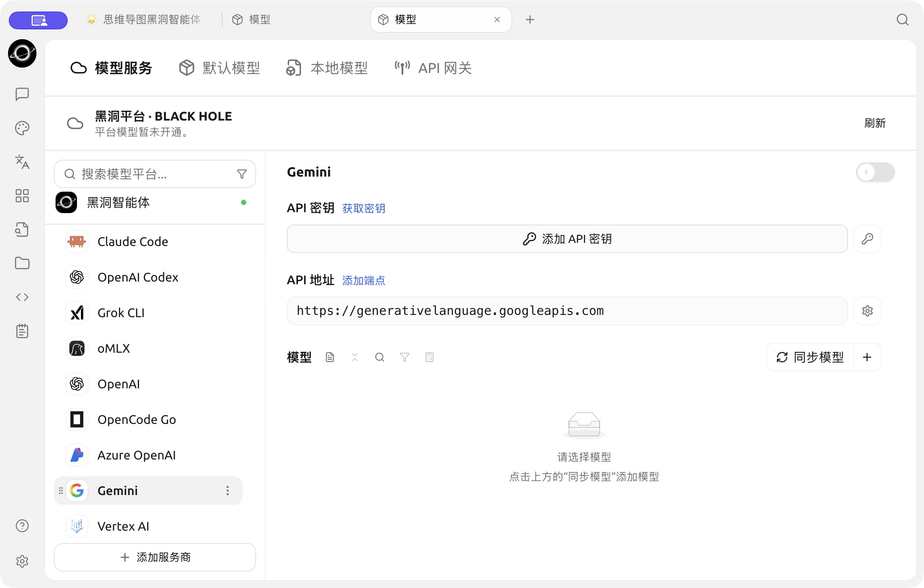The width and height of the screenshot is (924, 588).
Task: Open the document search icon in sidebar
Action: click(x=22, y=230)
